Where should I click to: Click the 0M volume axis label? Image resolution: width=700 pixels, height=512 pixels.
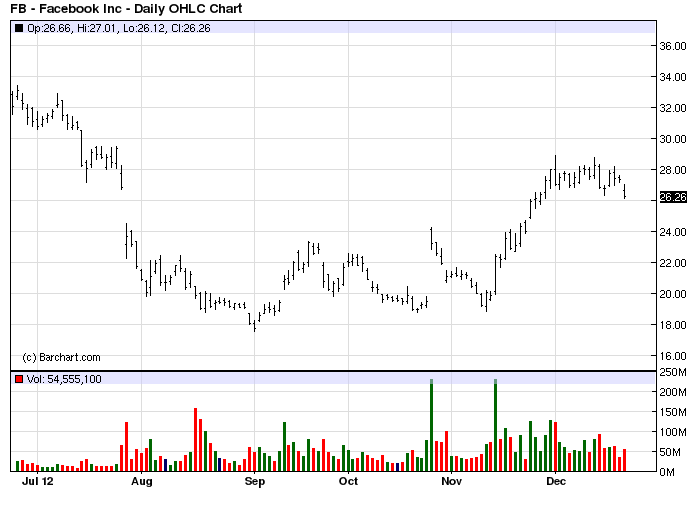667,472
